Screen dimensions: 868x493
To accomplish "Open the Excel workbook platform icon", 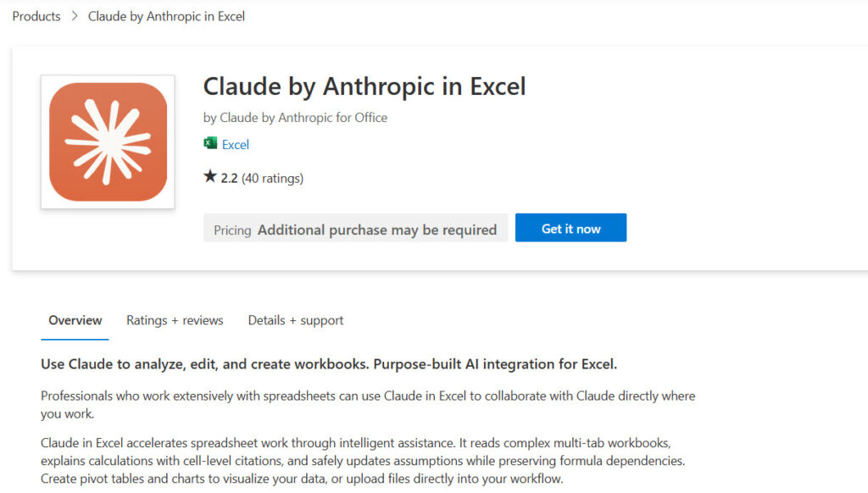I will 210,144.
